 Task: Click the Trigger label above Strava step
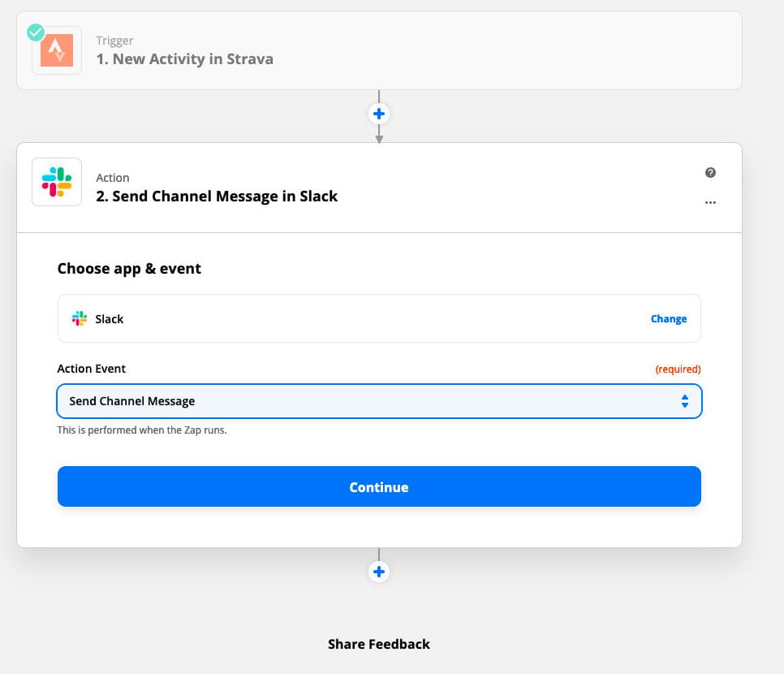coord(114,41)
